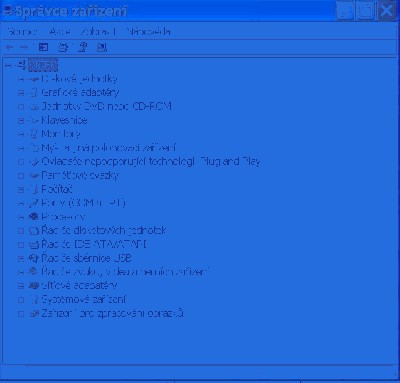The height and width of the screenshot is (383, 400).
Task: Click the console tree view toolbar icon
Action: click(x=43, y=48)
